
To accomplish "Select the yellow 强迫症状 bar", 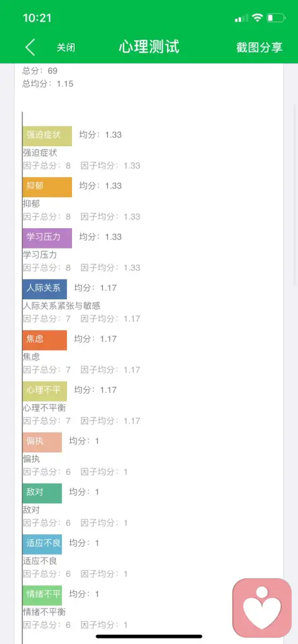I will pyautogui.click(x=47, y=136).
